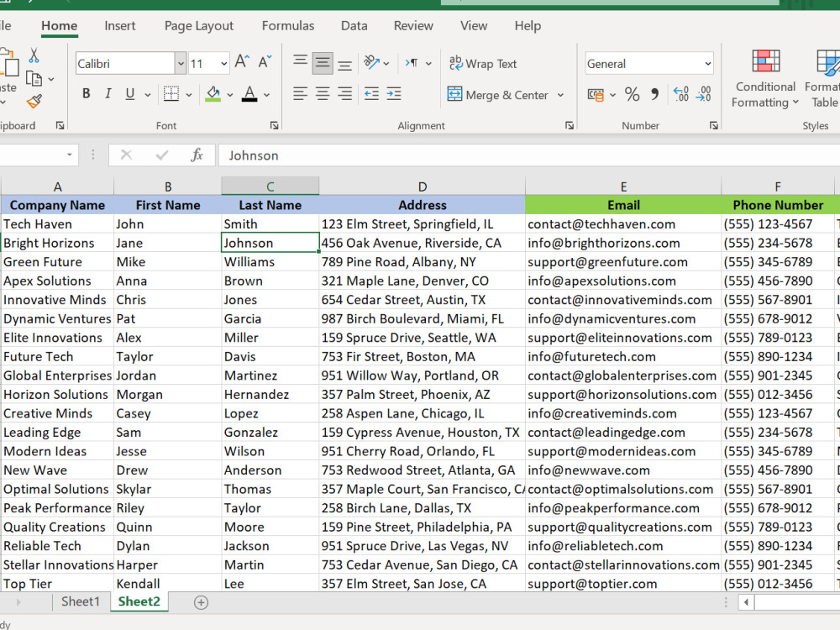Open the General number format dropdown
840x630 pixels.
[707, 64]
